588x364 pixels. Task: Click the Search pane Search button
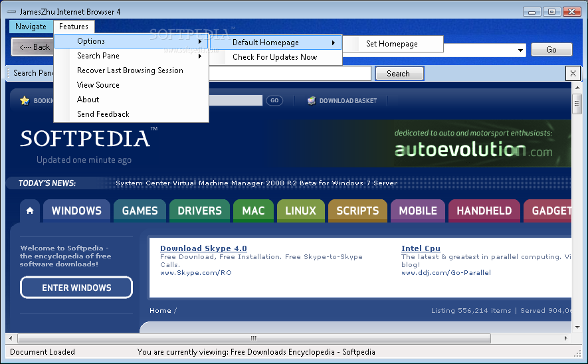(399, 74)
